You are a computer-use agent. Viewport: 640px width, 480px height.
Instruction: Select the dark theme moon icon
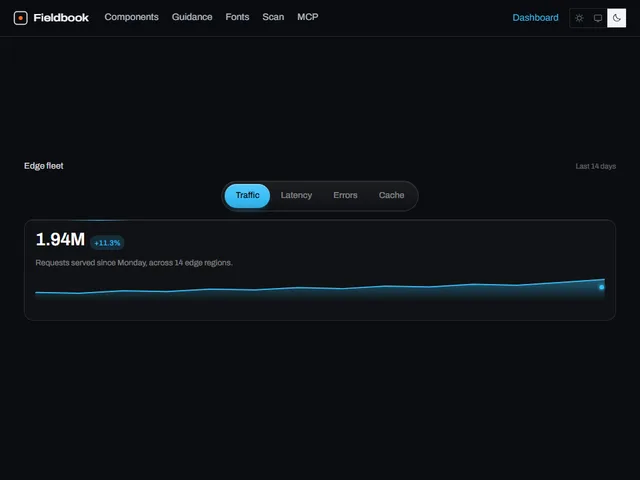pyautogui.click(x=616, y=18)
